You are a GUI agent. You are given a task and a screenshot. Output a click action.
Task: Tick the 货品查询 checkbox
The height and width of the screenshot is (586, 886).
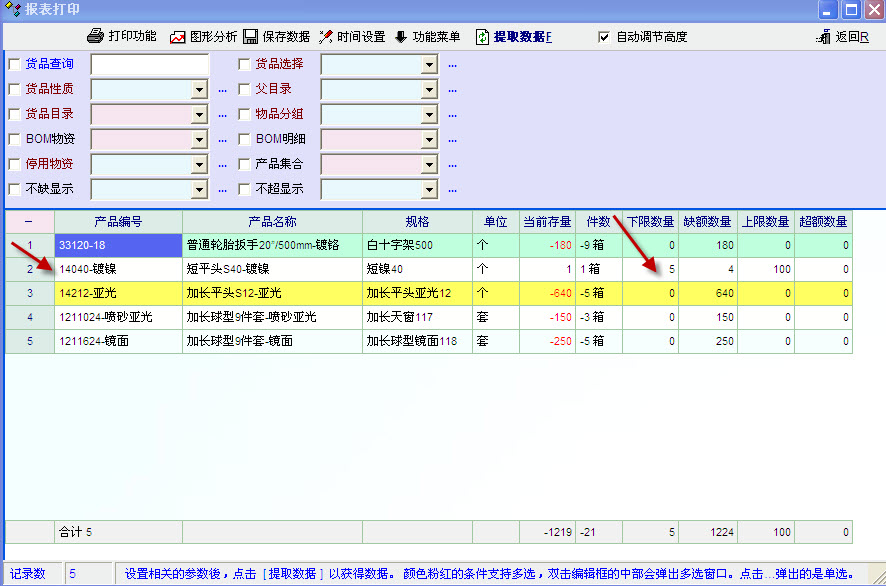coord(14,64)
